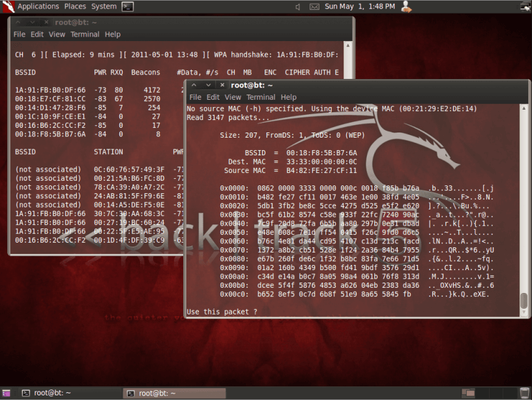Click the terminal icon on the left taskbar entry

coord(26,393)
